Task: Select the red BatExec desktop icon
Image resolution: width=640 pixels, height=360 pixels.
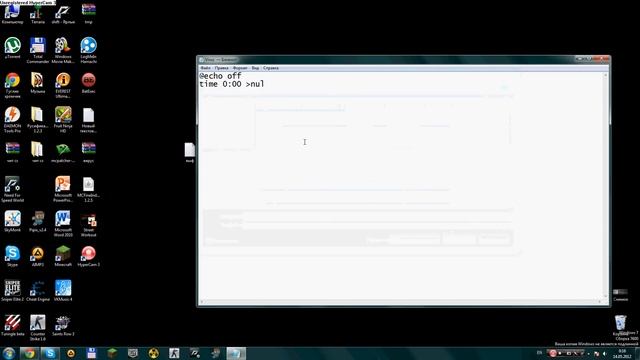Action: coord(89,83)
